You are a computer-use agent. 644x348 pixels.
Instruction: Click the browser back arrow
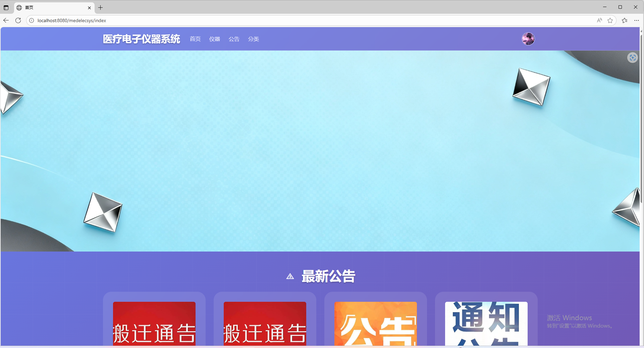[x=6, y=20]
